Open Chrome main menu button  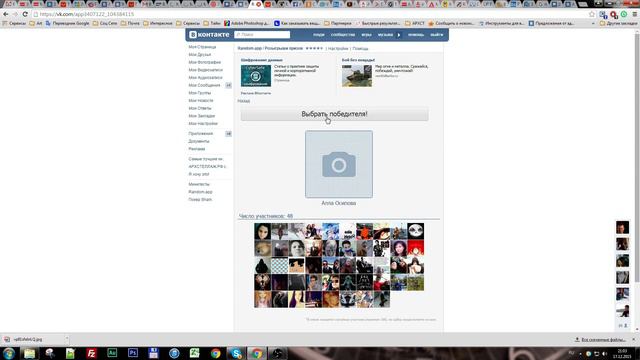pos(635,14)
